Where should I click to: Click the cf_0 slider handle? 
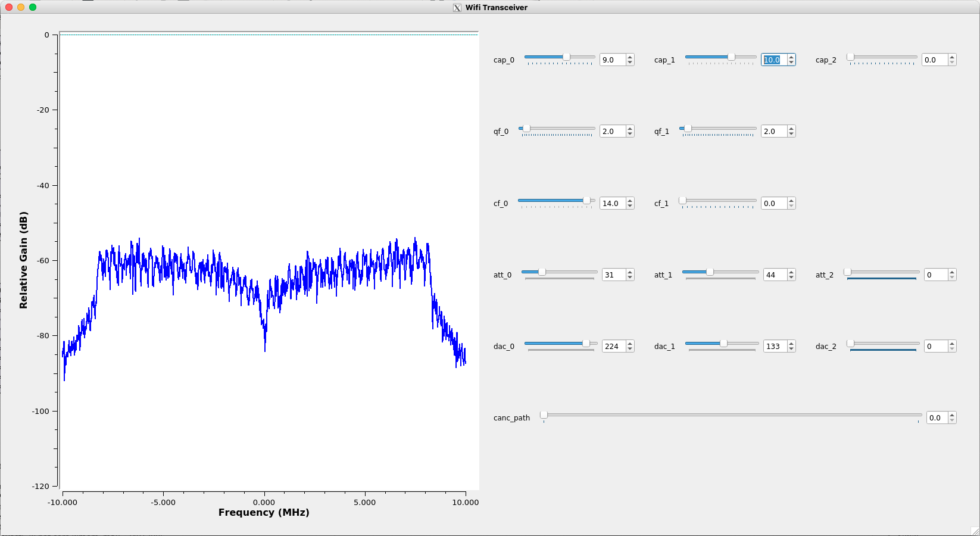(586, 201)
